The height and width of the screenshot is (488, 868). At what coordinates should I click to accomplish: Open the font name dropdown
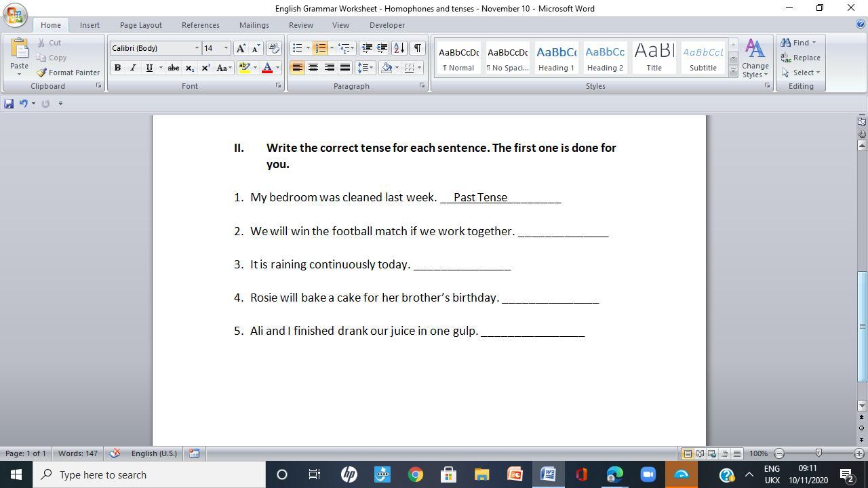point(197,48)
